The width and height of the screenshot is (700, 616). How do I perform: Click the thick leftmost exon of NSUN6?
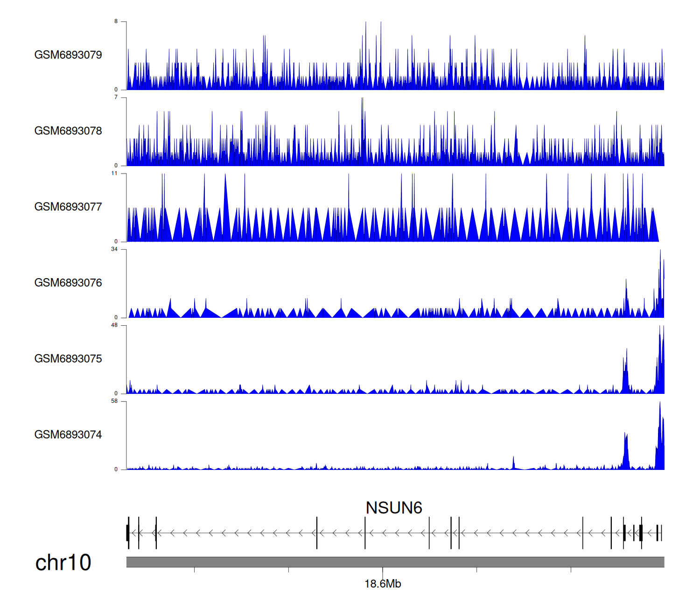tap(128, 533)
